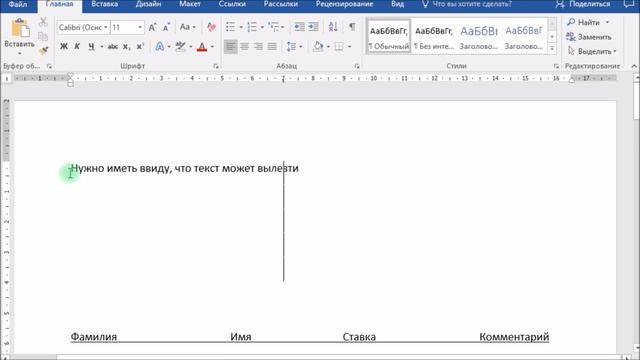Click the word Фамилия in the document
This screenshot has height=360, width=640.
93,337
